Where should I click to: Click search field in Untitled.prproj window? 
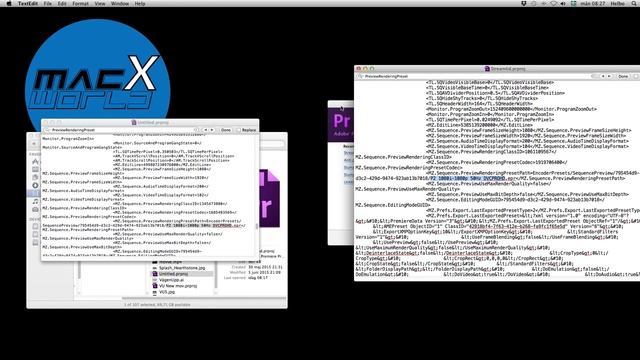coord(122,130)
